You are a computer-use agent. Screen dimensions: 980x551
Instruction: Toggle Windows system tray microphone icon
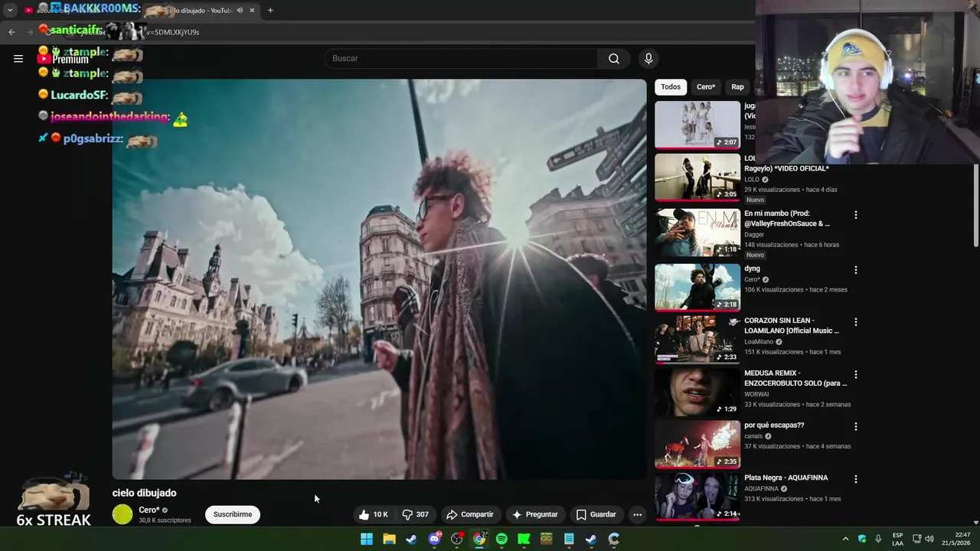coord(878,539)
